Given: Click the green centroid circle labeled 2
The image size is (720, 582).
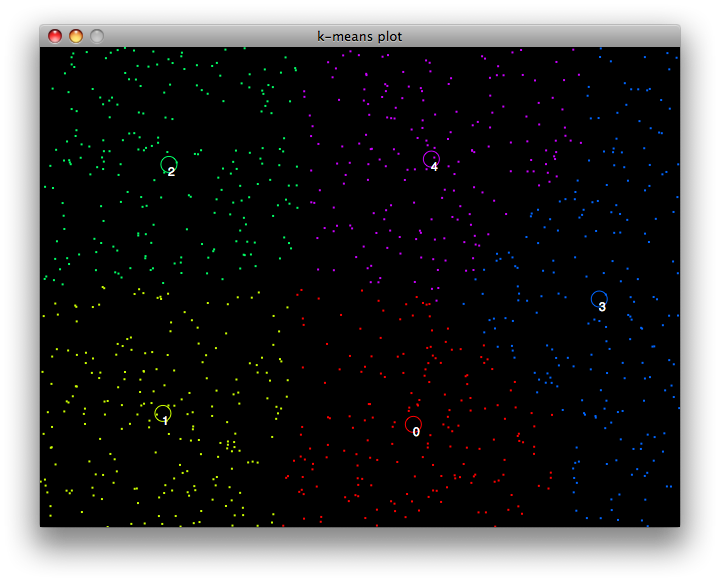Looking at the screenshot, I should (169, 164).
